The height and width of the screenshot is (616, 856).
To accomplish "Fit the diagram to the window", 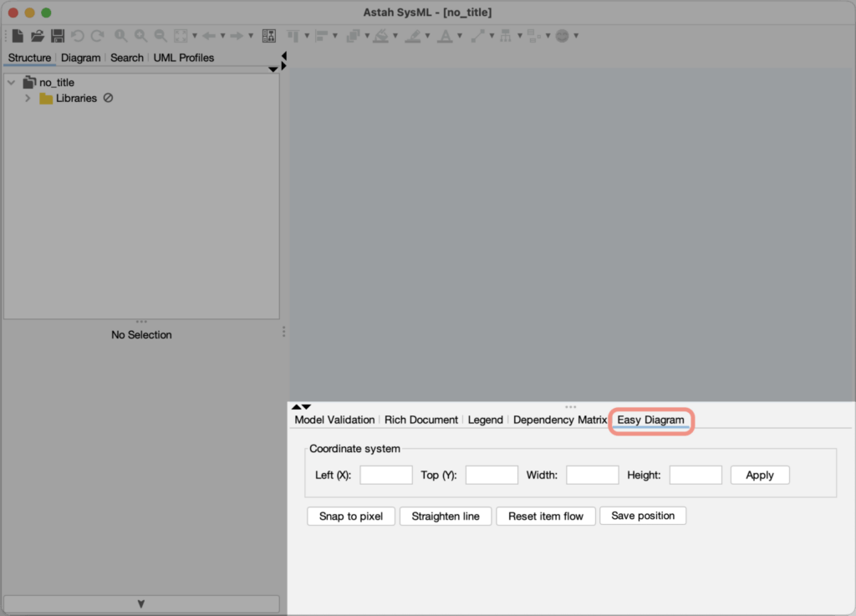I will click(x=181, y=35).
